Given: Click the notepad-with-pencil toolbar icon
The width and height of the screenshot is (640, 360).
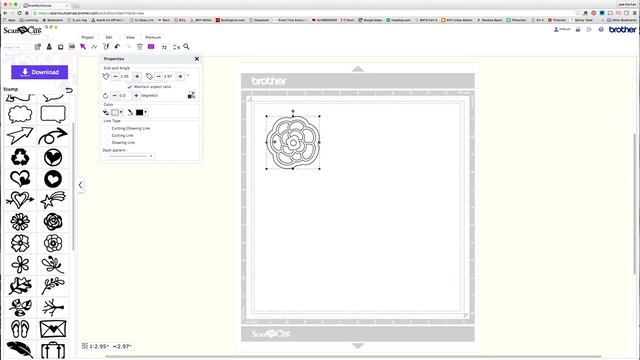Looking at the screenshot, I should 38,47.
